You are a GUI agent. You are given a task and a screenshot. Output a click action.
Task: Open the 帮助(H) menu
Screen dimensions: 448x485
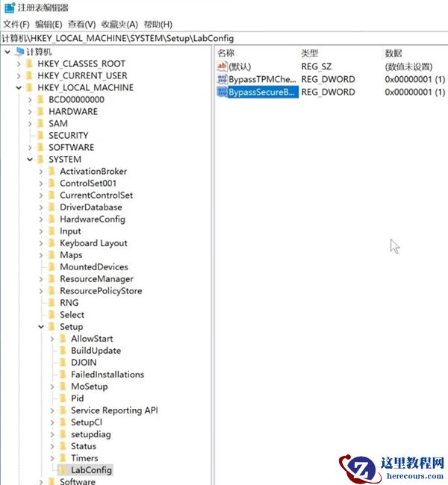[x=158, y=25]
